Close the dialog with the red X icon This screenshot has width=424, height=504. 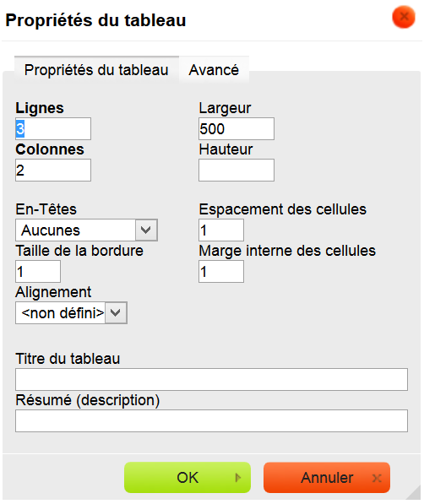point(404,17)
